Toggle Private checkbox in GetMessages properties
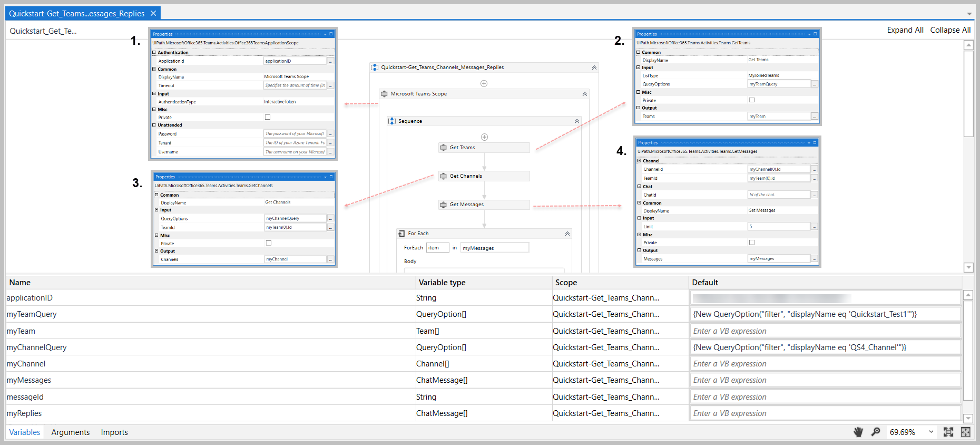The image size is (980, 445). [752, 243]
